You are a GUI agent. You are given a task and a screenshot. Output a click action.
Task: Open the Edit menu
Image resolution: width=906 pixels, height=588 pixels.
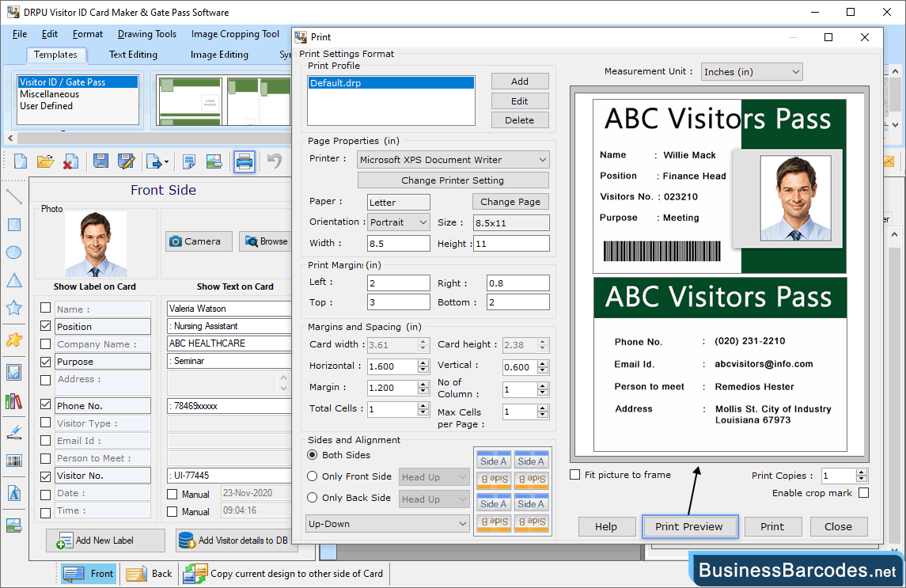point(50,34)
